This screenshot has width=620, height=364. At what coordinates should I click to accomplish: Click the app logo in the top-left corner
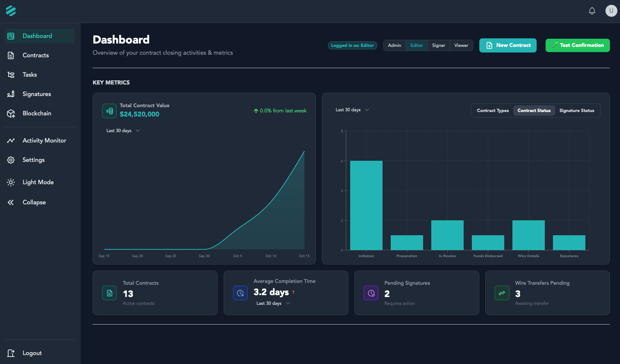11,11
